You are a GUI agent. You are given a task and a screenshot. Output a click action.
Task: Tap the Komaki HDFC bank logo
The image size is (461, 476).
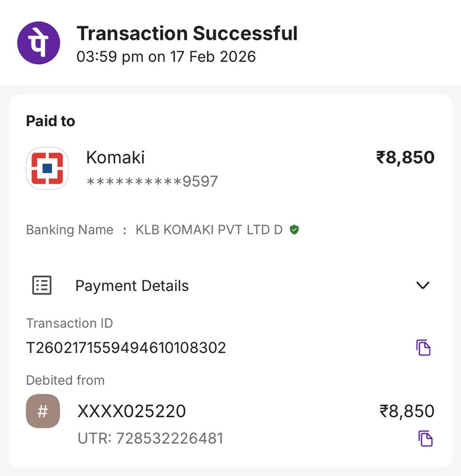tap(47, 168)
